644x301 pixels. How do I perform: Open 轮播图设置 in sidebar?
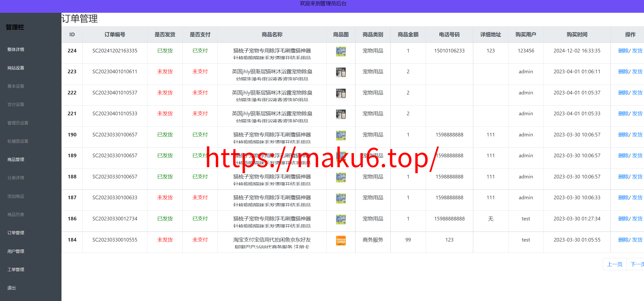click(18, 141)
